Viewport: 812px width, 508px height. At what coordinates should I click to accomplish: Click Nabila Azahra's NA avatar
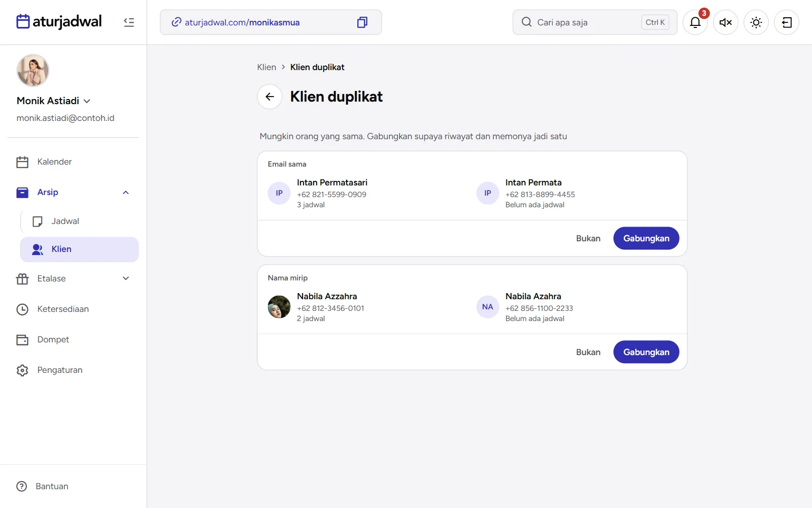point(488,307)
